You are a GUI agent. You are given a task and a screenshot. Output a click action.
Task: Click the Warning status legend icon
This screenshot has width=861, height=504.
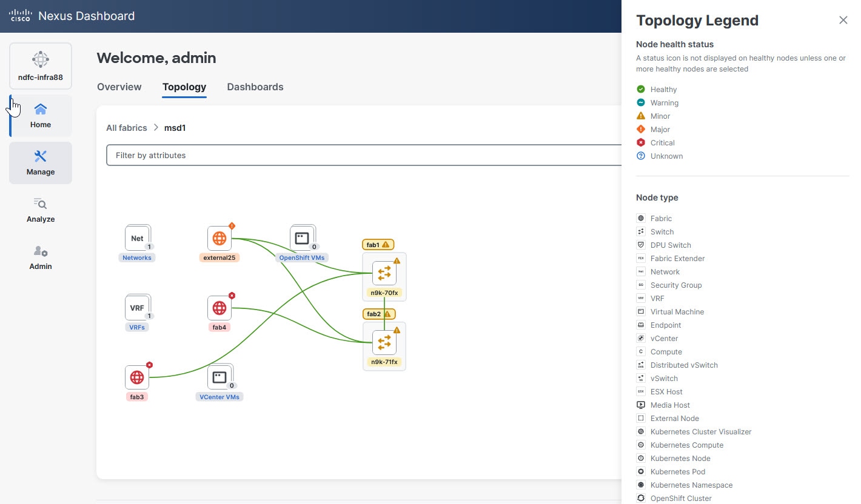(x=641, y=102)
